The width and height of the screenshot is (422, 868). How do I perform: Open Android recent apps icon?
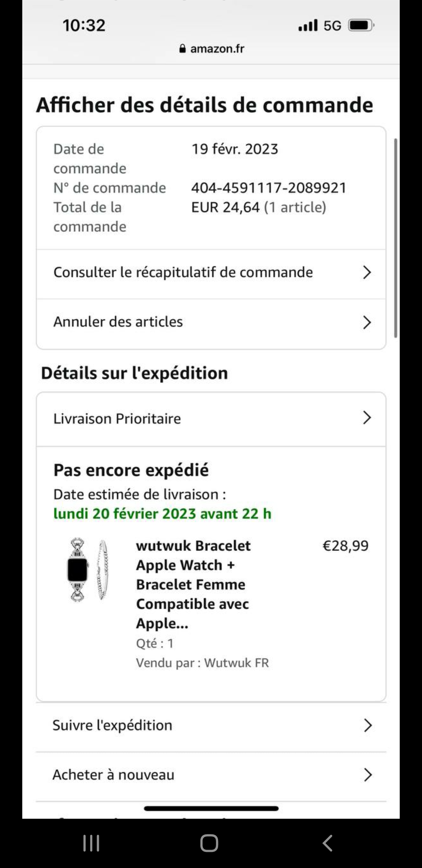(x=91, y=843)
